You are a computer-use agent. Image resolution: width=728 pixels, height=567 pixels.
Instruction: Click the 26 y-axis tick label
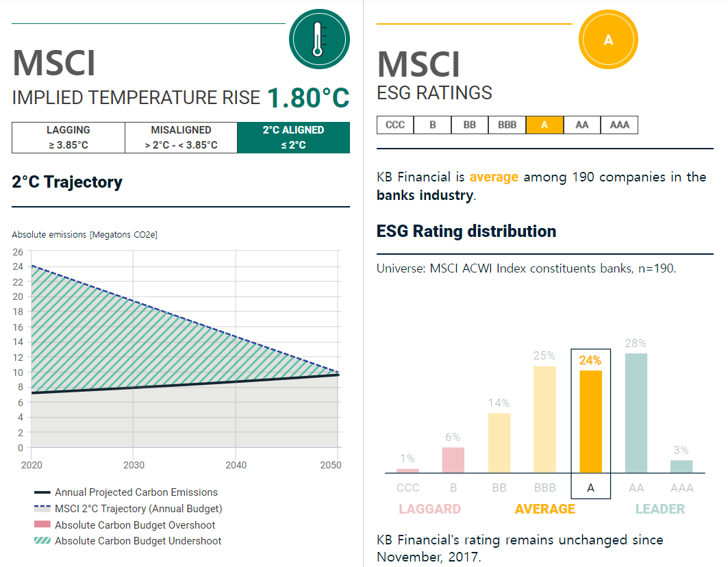coord(18,252)
